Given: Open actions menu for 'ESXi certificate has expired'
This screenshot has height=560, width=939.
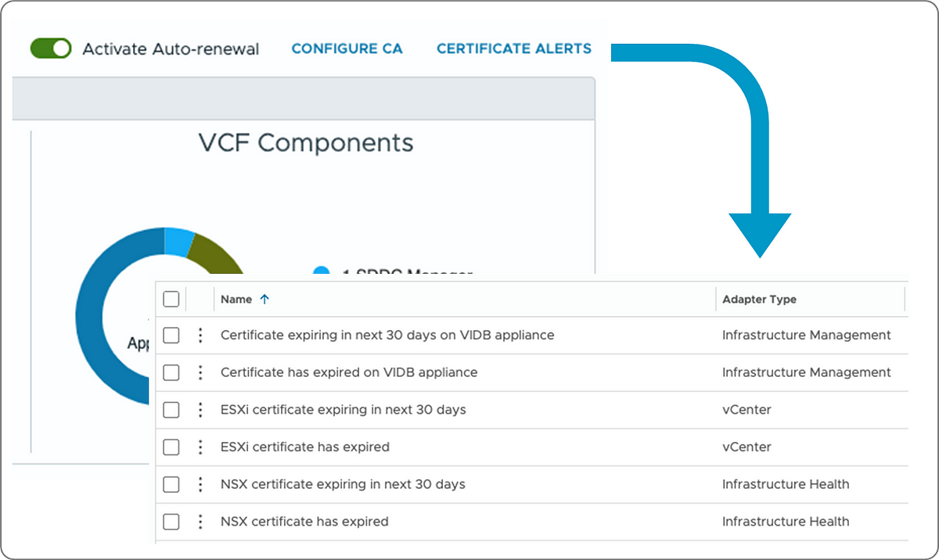Looking at the screenshot, I should click(200, 447).
